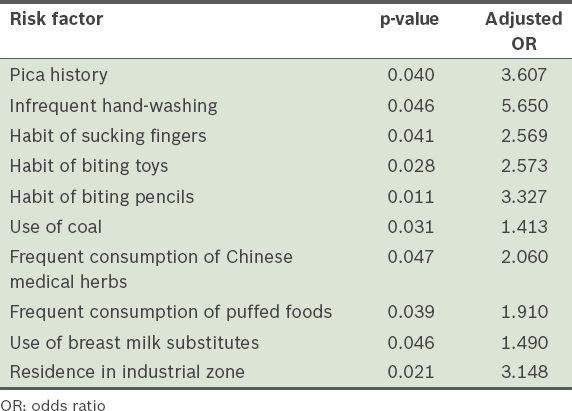Click Habit of biting toys label
Screen dimensions: 572x411
click(89, 166)
